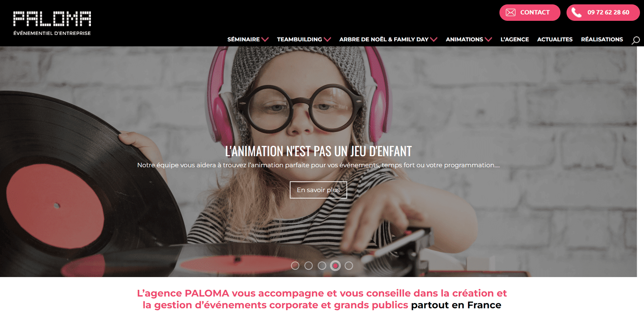Image resolution: width=644 pixels, height=313 pixels.
Task: Select the first slide indicator dot
Action: [295, 266]
